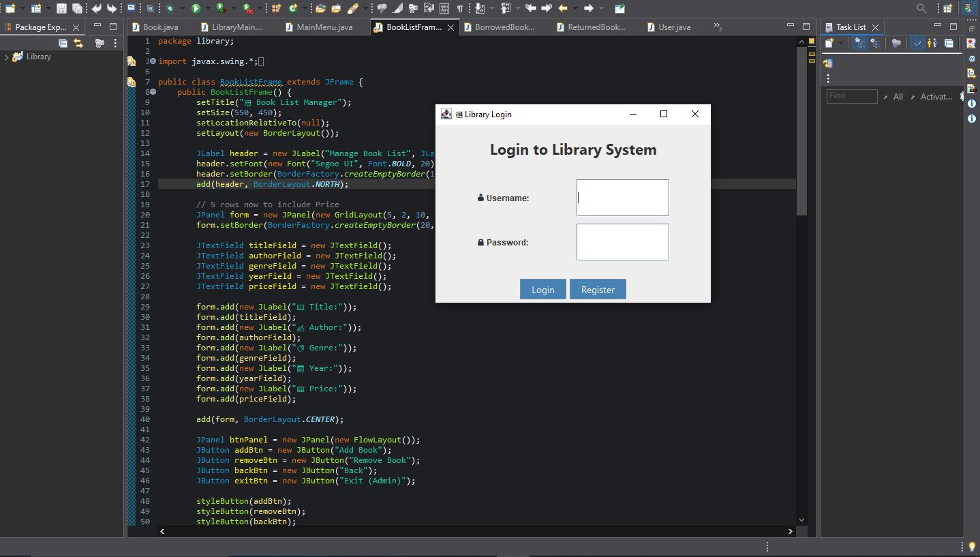Open Forward navigation history dropdown

[601, 8]
